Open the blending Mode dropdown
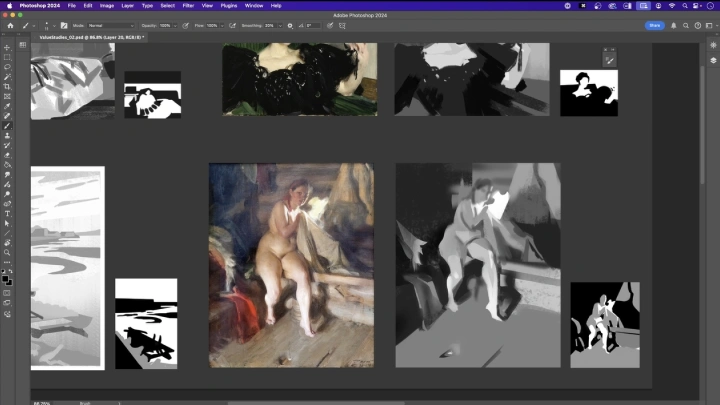The height and width of the screenshot is (405, 720). point(108,25)
